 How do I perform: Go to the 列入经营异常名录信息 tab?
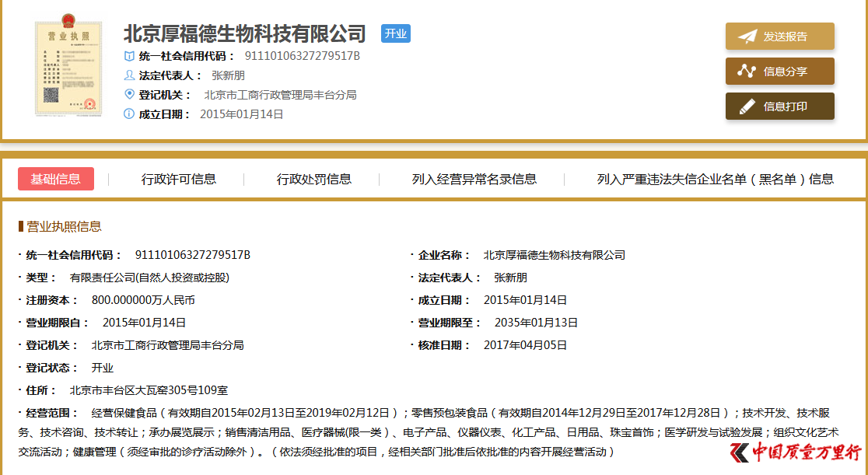(474, 179)
